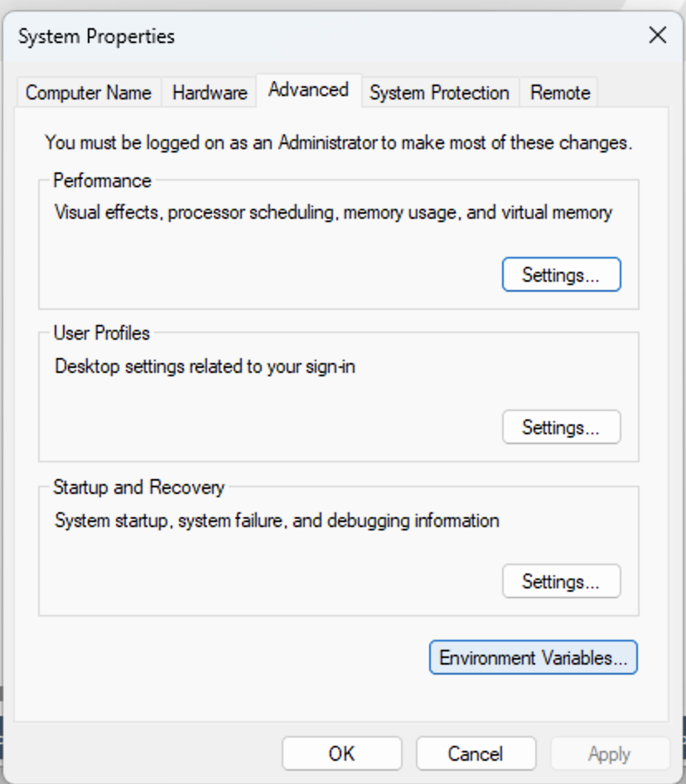Click the User Profiles group heading

coord(102,333)
